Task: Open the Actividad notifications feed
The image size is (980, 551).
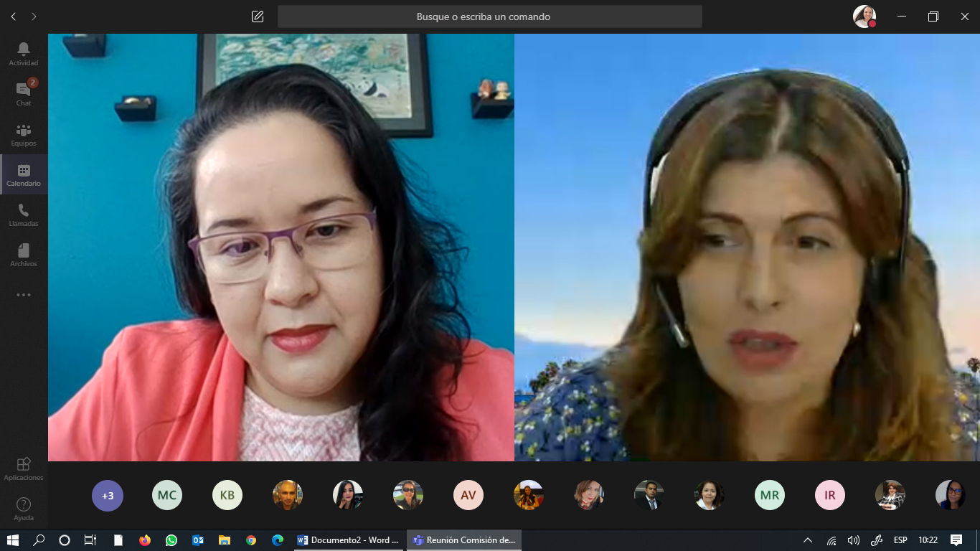Action: pyautogui.click(x=24, y=54)
